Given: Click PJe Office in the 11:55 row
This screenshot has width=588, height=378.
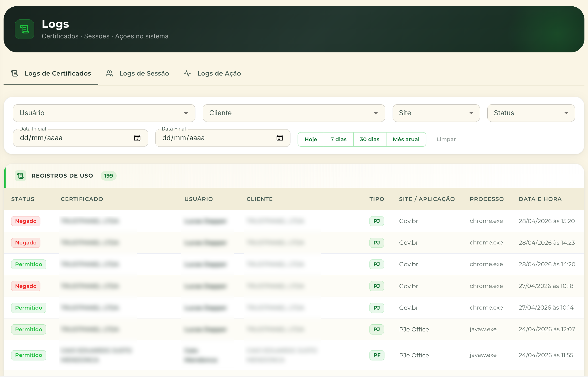Looking at the screenshot, I should coord(414,355).
